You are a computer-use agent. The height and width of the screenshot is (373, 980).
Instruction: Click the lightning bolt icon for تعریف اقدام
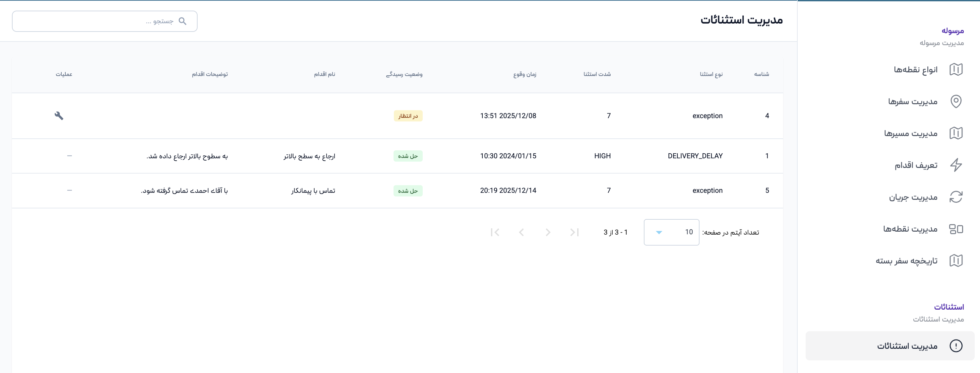(x=956, y=165)
